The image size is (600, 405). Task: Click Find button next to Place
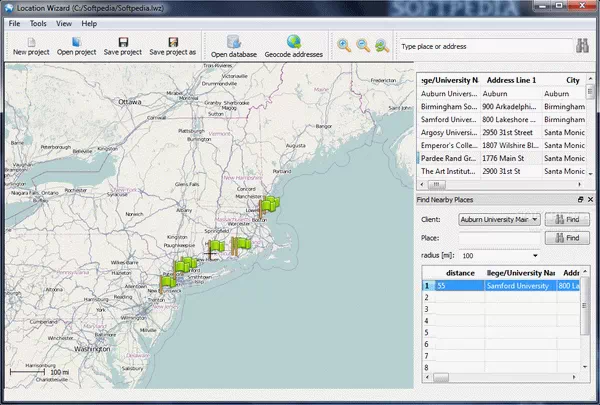click(x=567, y=238)
